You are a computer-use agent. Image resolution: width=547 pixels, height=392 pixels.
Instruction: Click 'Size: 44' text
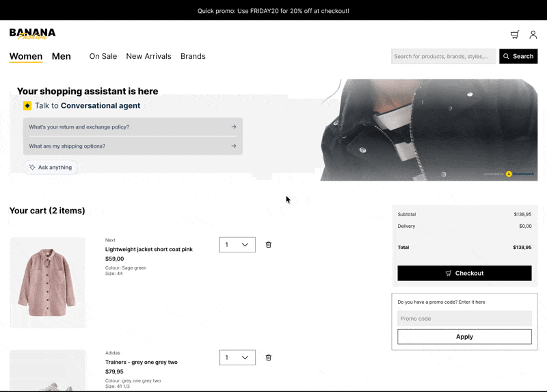[x=114, y=274]
